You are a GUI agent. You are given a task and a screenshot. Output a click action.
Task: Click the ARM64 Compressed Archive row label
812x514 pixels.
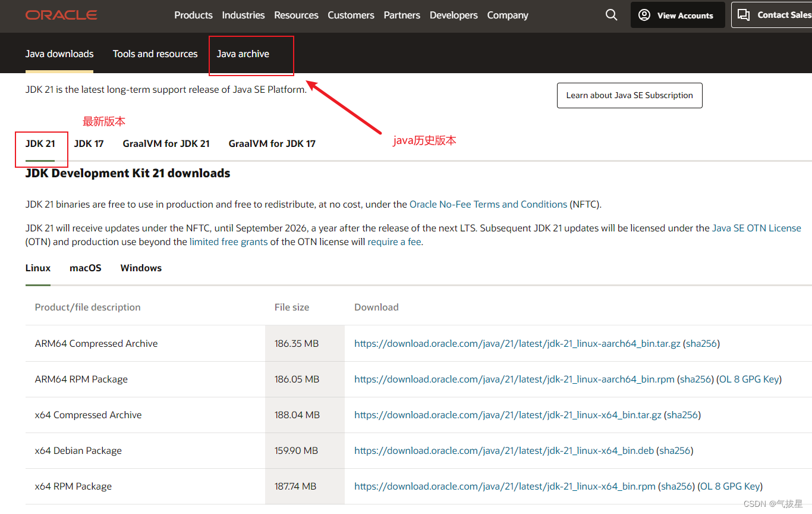pos(96,343)
